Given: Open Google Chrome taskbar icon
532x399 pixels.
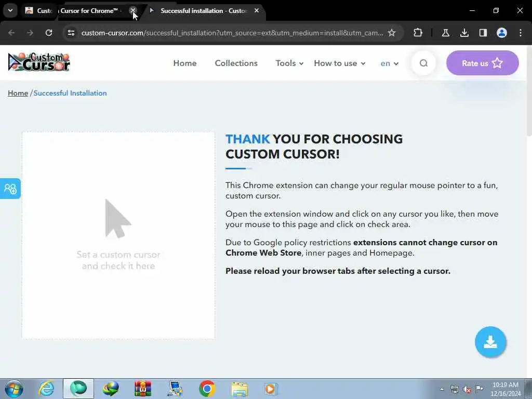Looking at the screenshot, I should click(207, 389).
